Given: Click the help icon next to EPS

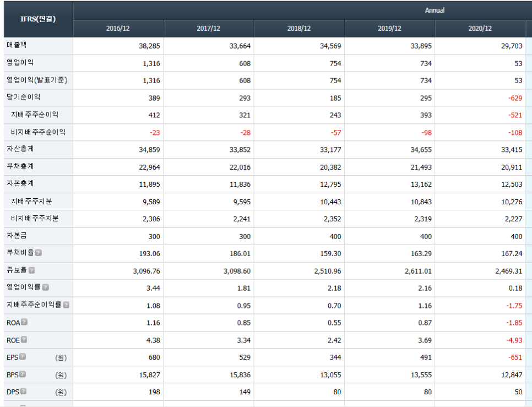Looking at the screenshot, I should (x=23, y=356).
